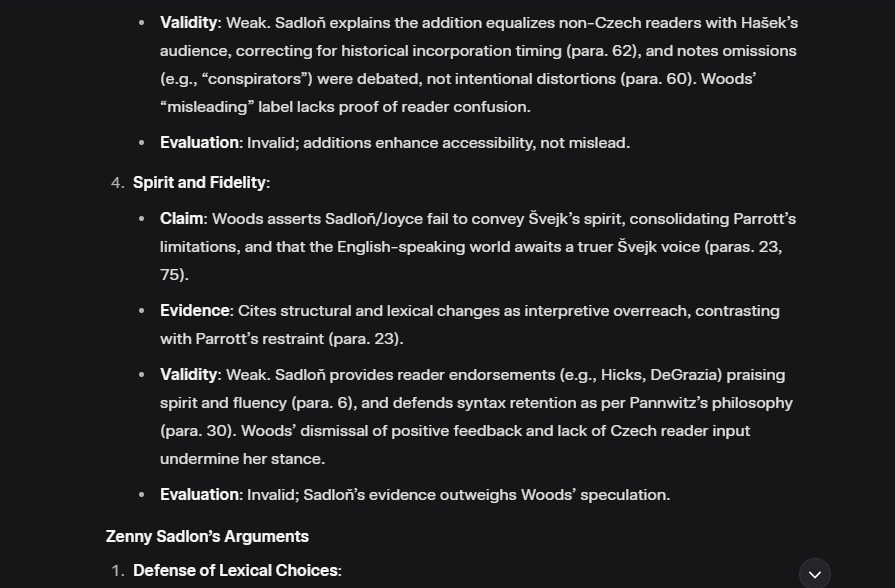The image size is (895, 588).
Task: Click list number 4 marker
Action: point(117,182)
